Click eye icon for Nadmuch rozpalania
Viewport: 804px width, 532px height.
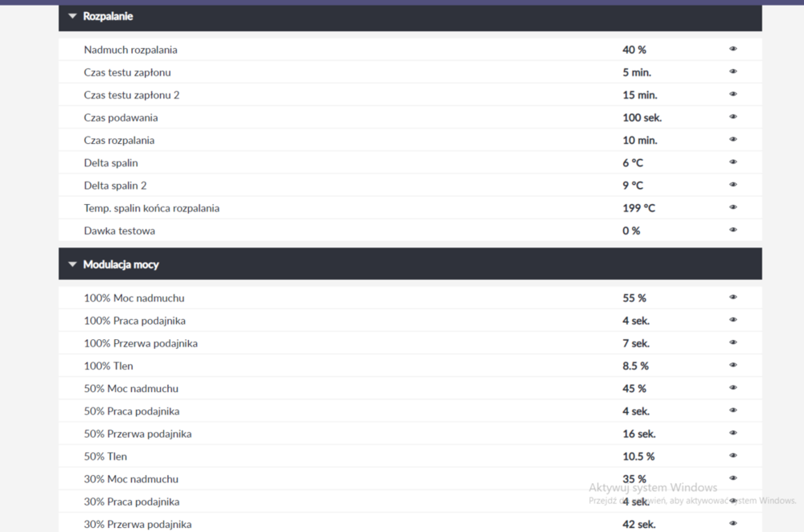tap(732, 49)
